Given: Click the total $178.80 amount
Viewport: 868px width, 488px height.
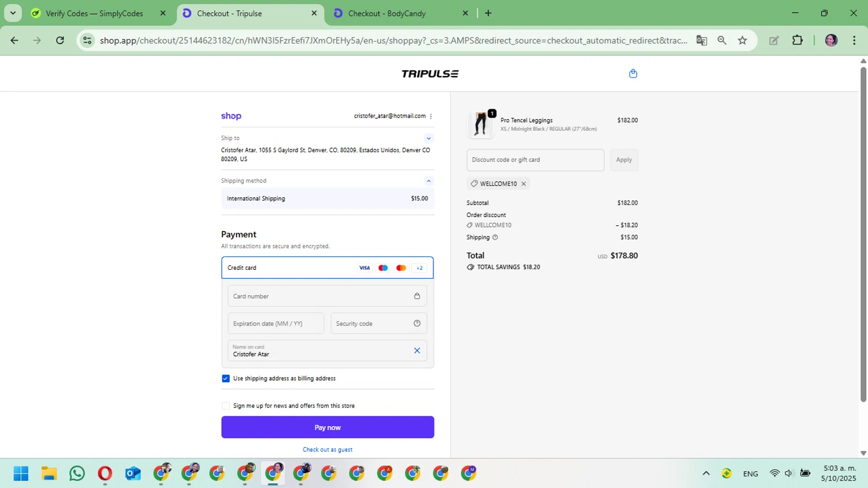Looking at the screenshot, I should click(624, 256).
